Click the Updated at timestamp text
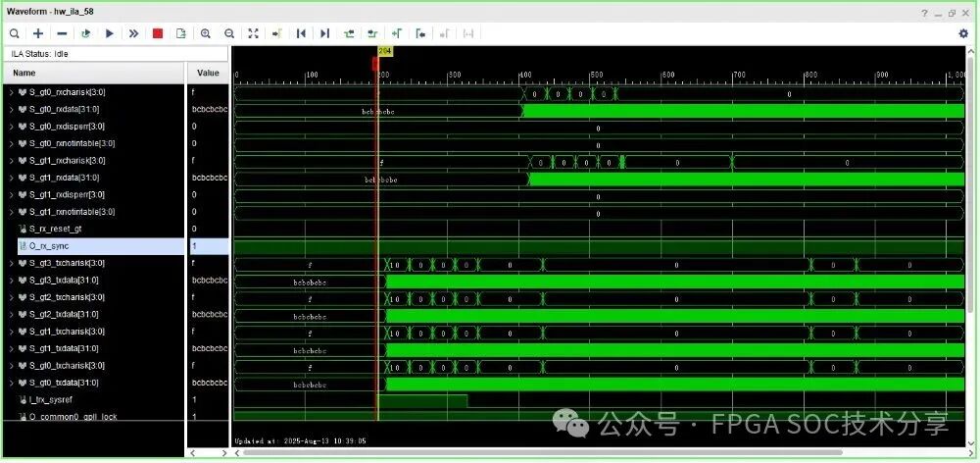The image size is (980, 463). 301,441
